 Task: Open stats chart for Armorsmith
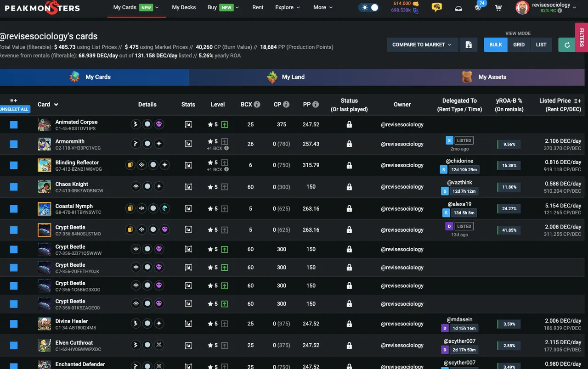pos(188,144)
